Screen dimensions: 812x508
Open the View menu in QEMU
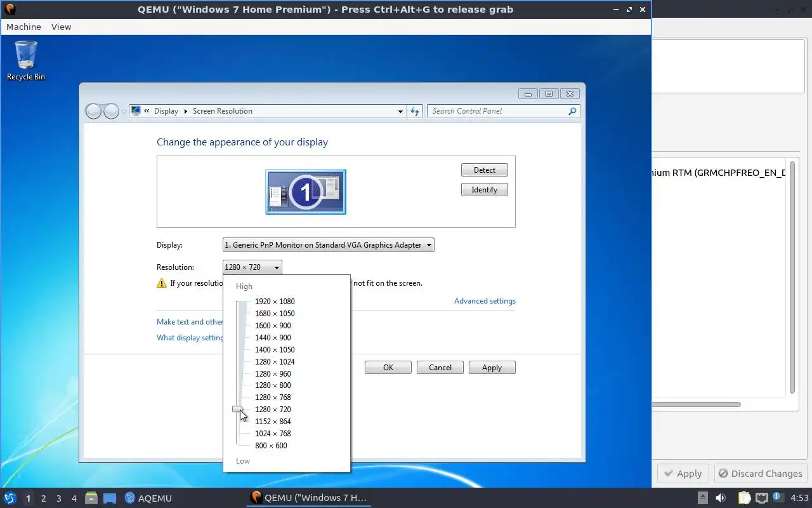point(62,27)
